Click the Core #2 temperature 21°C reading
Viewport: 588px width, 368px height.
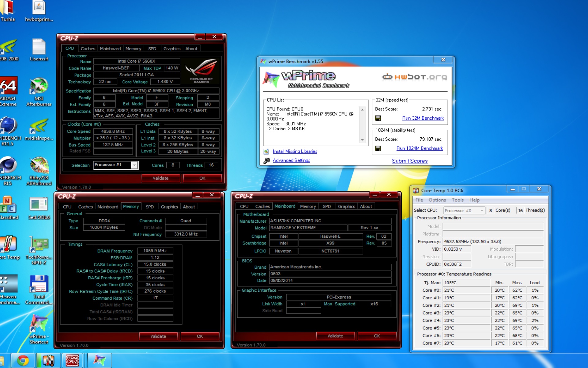(x=467, y=305)
